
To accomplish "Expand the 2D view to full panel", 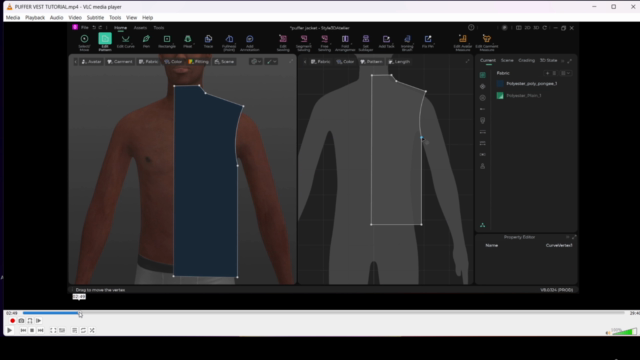I will point(467,61).
